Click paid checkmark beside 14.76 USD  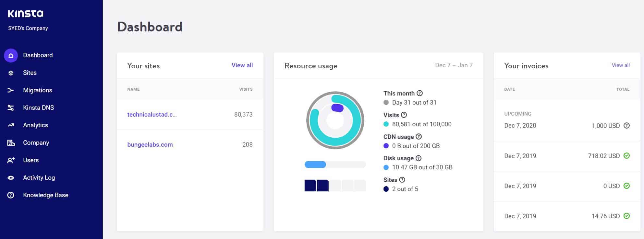point(626,216)
